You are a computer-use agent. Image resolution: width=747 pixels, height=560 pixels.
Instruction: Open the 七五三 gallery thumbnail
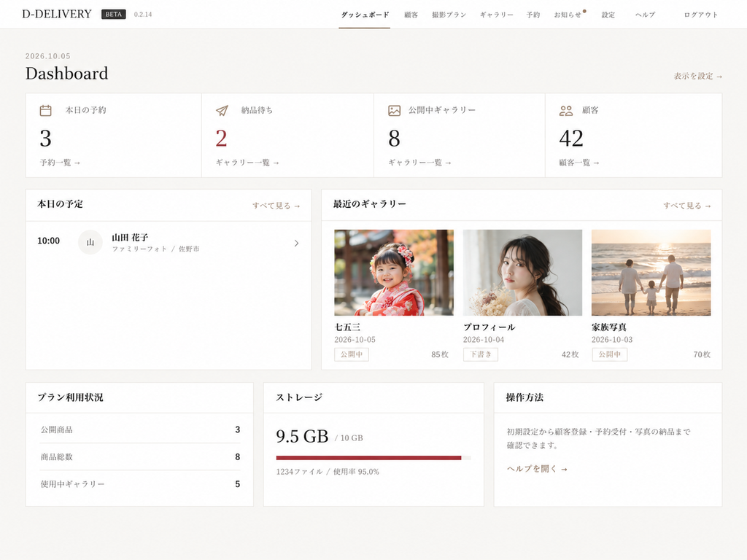click(394, 273)
